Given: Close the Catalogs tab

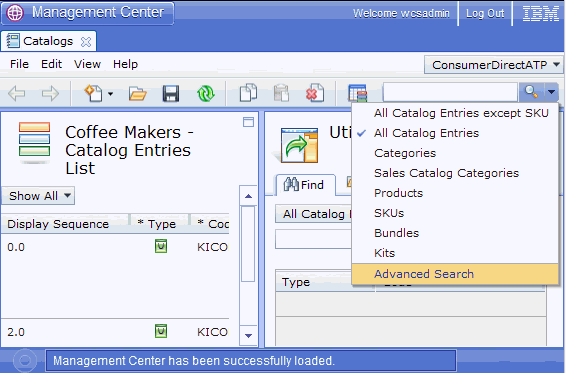Looking at the screenshot, I should point(86,42).
